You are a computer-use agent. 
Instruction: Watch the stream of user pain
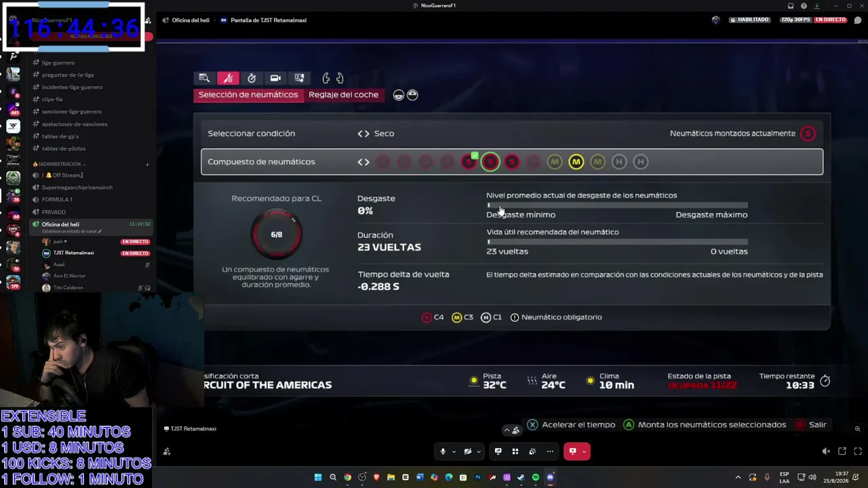click(x=135, y=241)
